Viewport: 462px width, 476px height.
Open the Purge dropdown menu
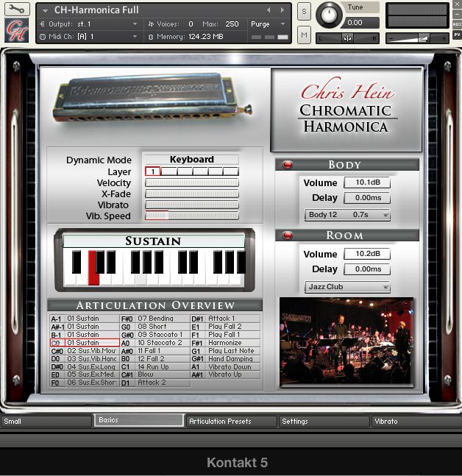[x=283, y=24]
